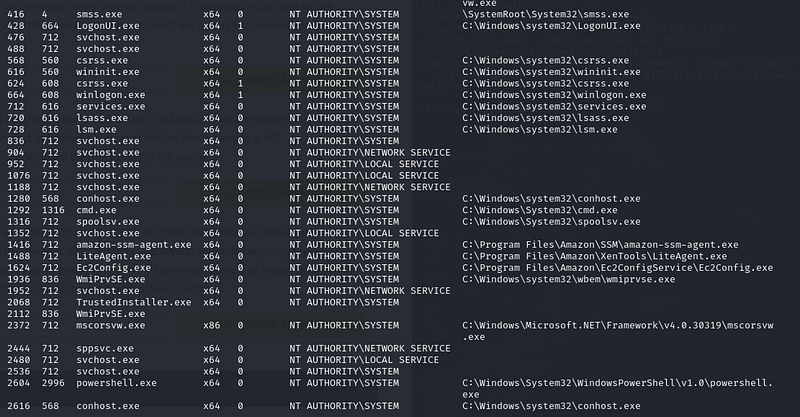Click the PID 1316 of spoolsv.exe
The image size is (800, 417).
[x=19, y=222]
